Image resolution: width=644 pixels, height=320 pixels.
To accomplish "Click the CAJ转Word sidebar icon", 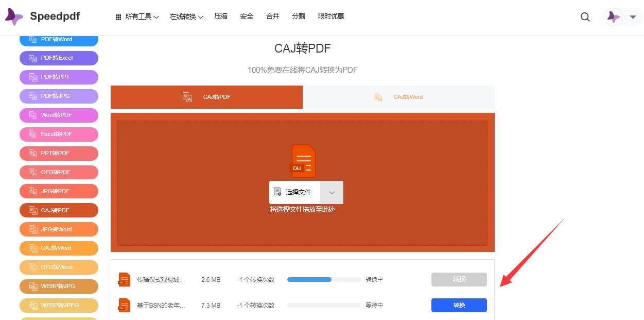I will click(32, 248).
